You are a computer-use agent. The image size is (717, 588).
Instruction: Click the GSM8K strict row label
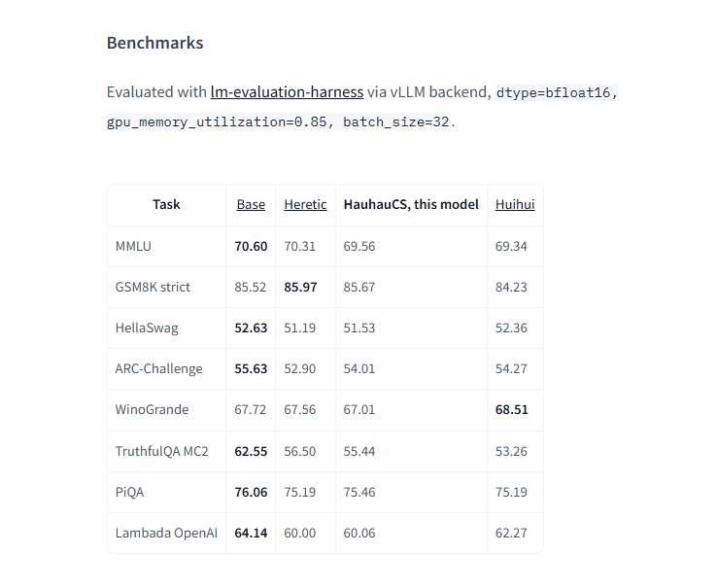coord(153,287)
